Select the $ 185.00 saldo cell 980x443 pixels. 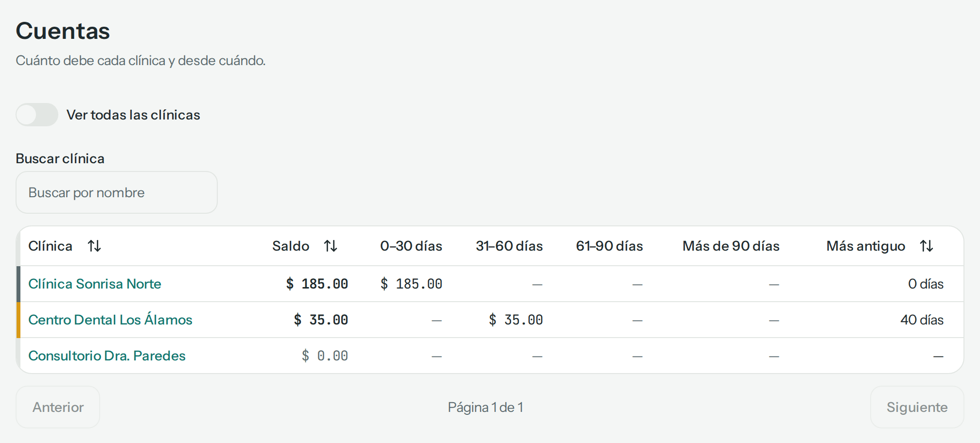[317, 284]
